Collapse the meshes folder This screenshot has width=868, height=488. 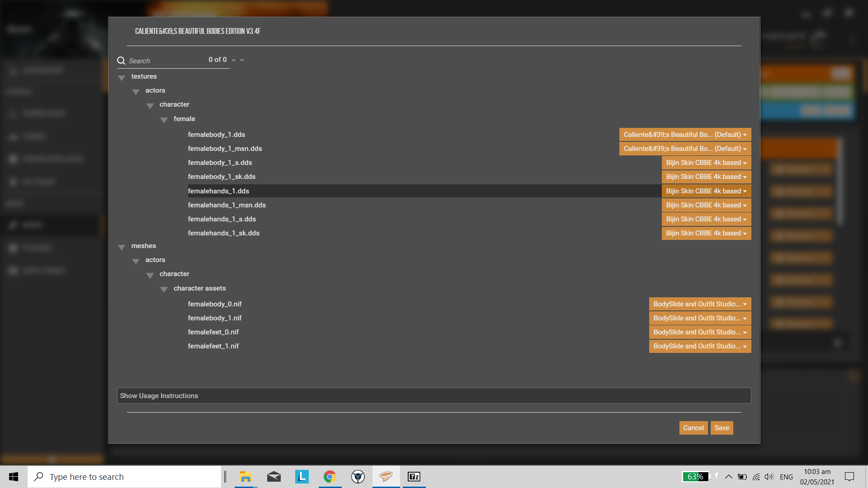tap(122, 247)
